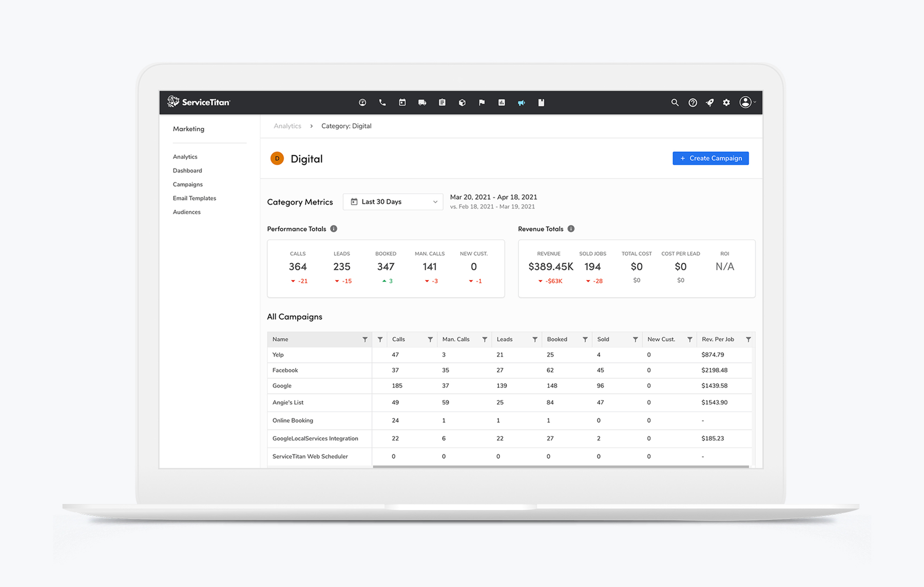
Task: Click the follow-ups flag icon
Action: coord(482,103)
